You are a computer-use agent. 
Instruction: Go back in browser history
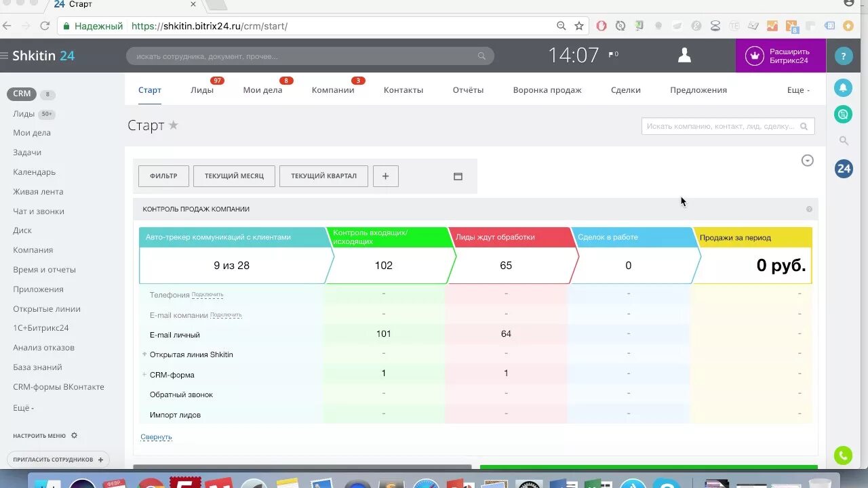pyautogui.click(x=6, y=26)
